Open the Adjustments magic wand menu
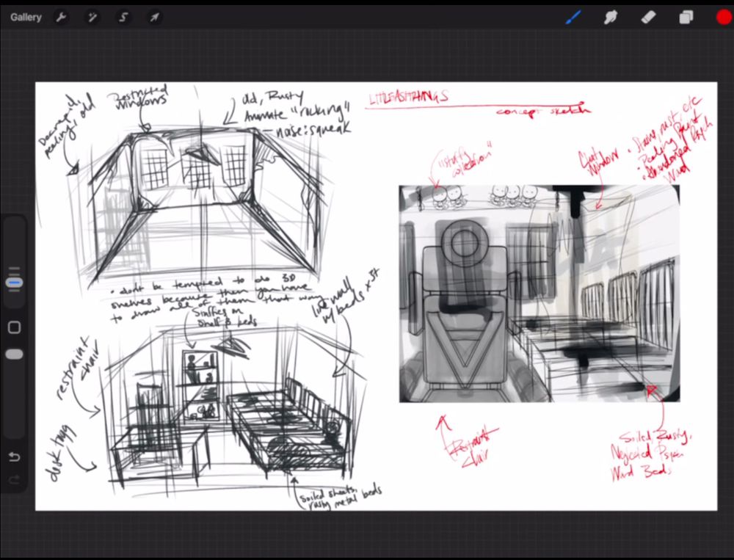The width and height of the screenshot is (734, 560). tap(92, 18)
